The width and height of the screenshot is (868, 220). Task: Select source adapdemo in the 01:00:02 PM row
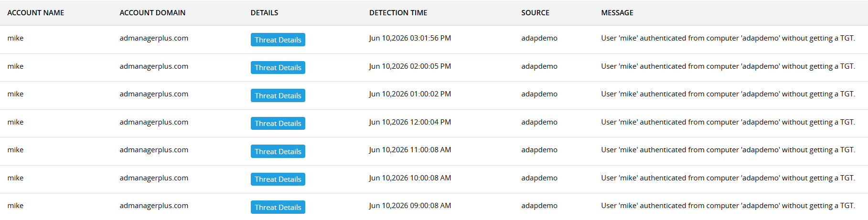(x=539, y=94)
